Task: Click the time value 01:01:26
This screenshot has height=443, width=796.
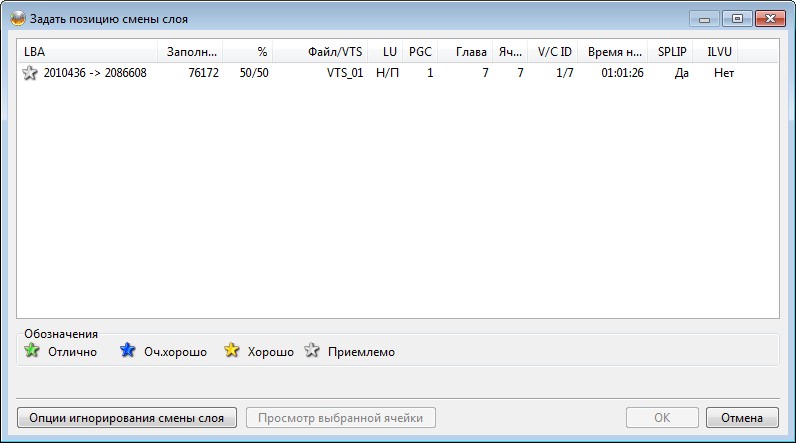Action: (622, 73)
